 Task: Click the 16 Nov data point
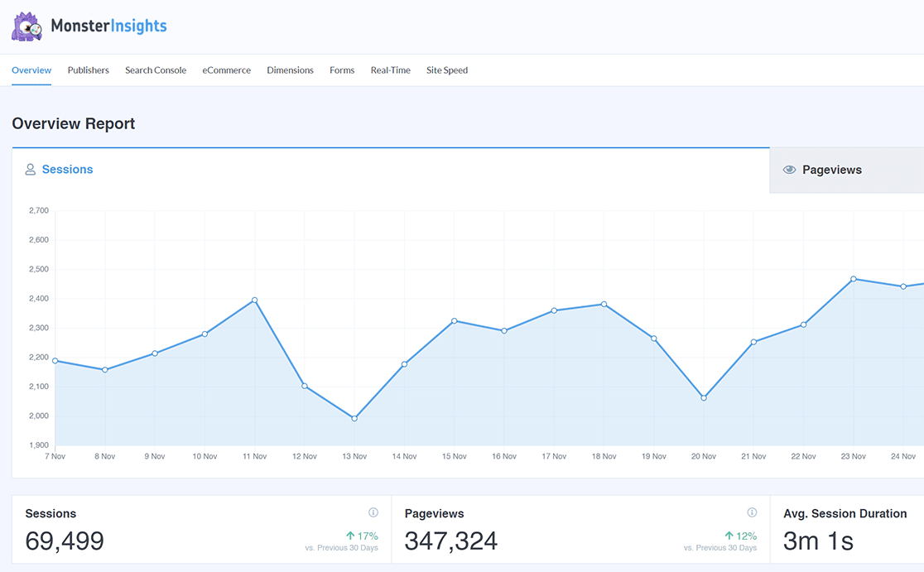coord(504,331)
